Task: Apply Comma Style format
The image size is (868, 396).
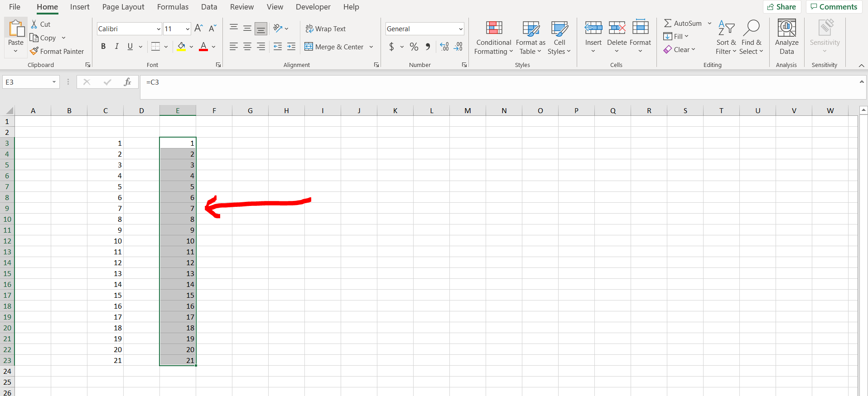Action: tap(428, 47)
